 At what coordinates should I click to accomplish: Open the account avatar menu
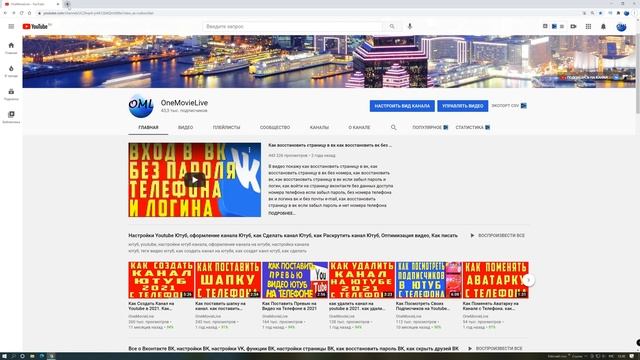click(x=621, y=27)
